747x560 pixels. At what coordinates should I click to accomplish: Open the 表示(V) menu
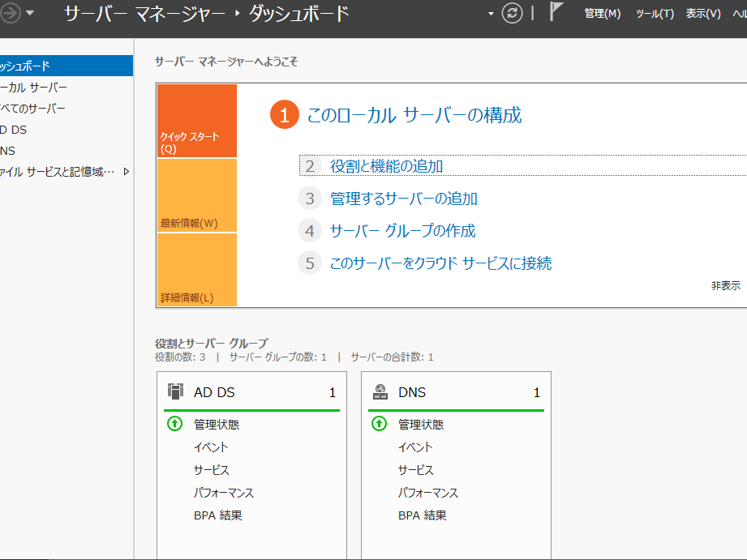(x=703, y=14)
